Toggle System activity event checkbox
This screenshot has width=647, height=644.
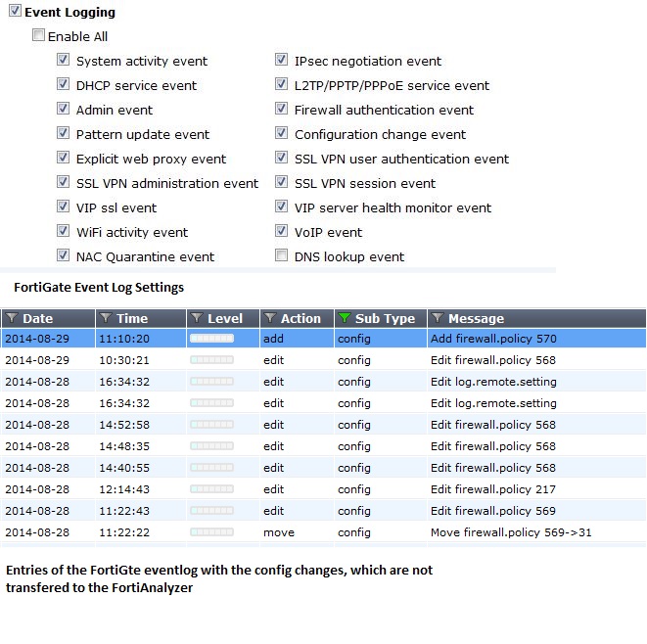pos(63,60)
